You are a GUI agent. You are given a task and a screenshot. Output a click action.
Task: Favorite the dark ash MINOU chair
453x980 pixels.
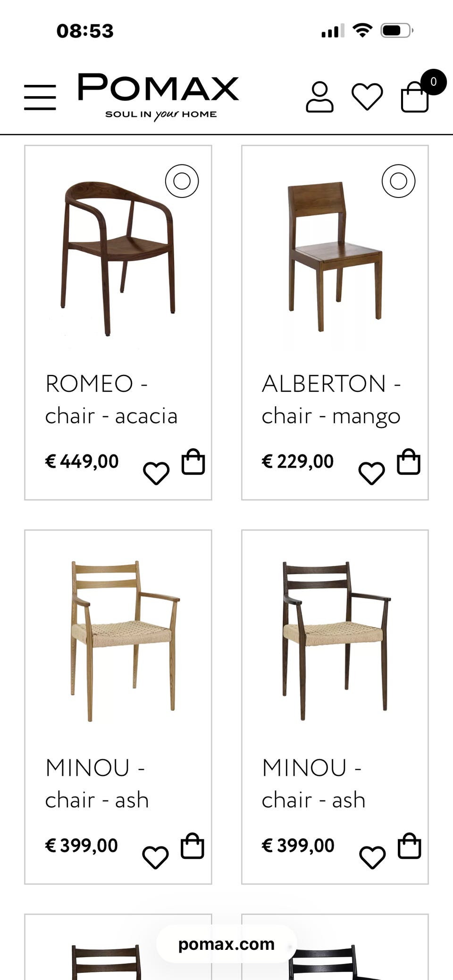point(372,857)
